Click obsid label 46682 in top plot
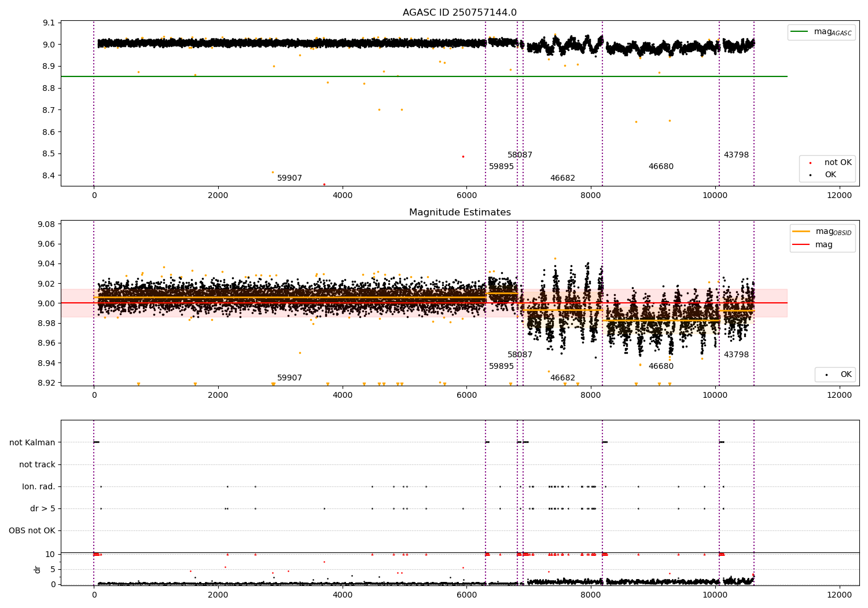The height and width of the screenshot is (608, 868). 562,178
